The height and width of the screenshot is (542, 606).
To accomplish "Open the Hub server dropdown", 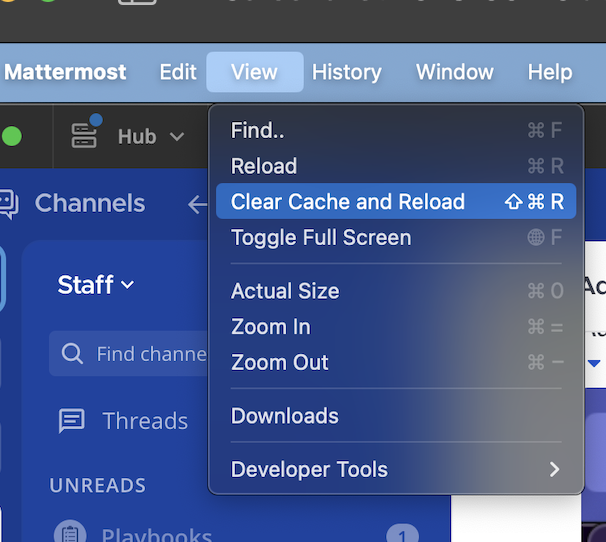I will coord(151,136).
